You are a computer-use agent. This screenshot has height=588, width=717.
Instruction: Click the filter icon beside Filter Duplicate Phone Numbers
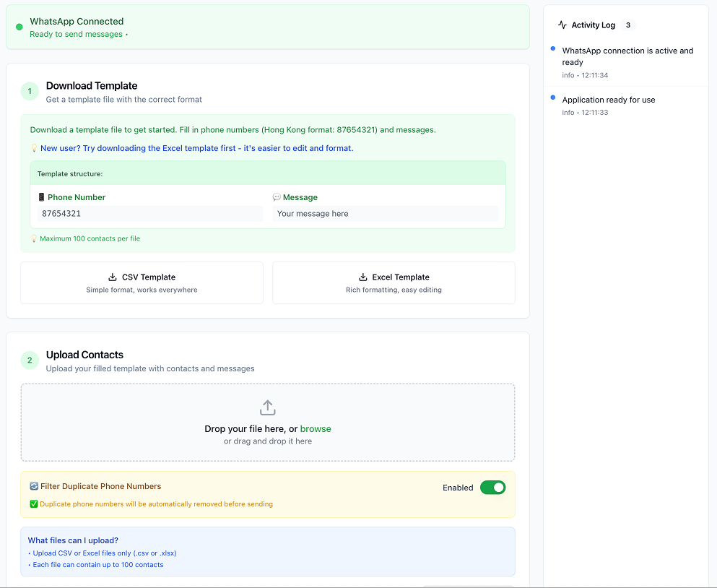[33, 487]
